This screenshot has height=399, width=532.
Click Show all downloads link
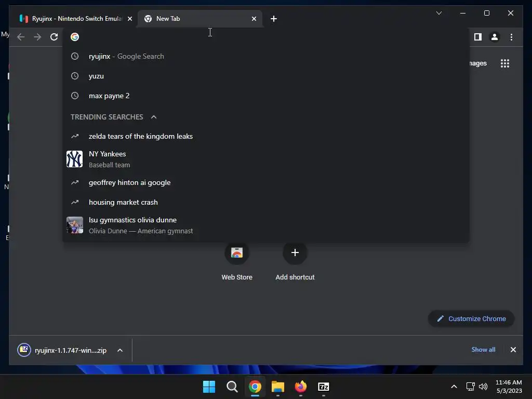(x=483, y=350)
